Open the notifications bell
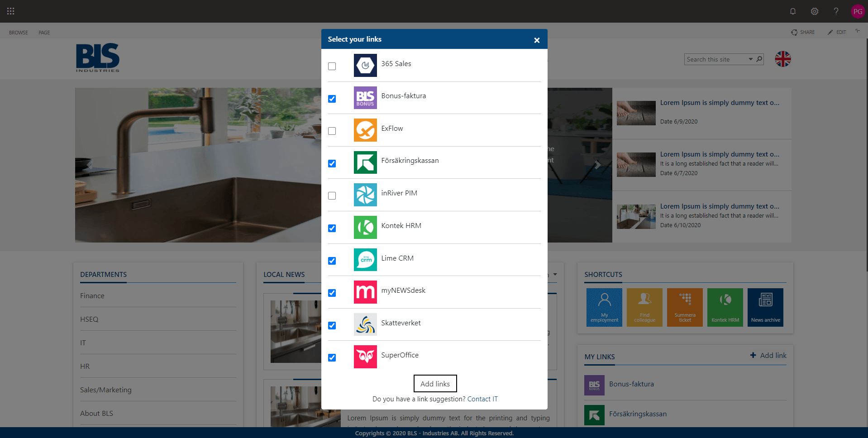Screen dimensions: 868x438 coord(793,11)
